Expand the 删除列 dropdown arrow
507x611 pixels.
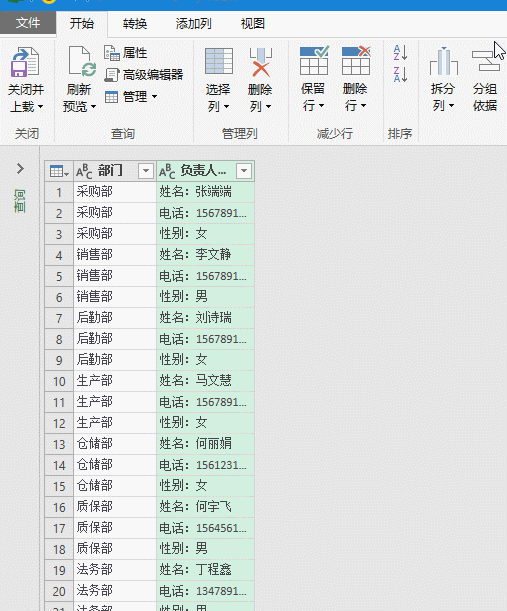pos(269,106)
